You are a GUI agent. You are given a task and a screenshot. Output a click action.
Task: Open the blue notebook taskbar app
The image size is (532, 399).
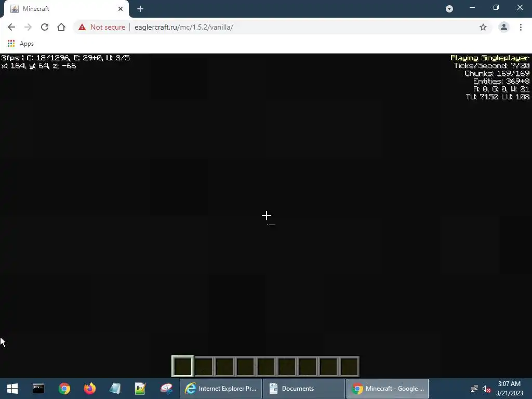click(x=115, y=389)
